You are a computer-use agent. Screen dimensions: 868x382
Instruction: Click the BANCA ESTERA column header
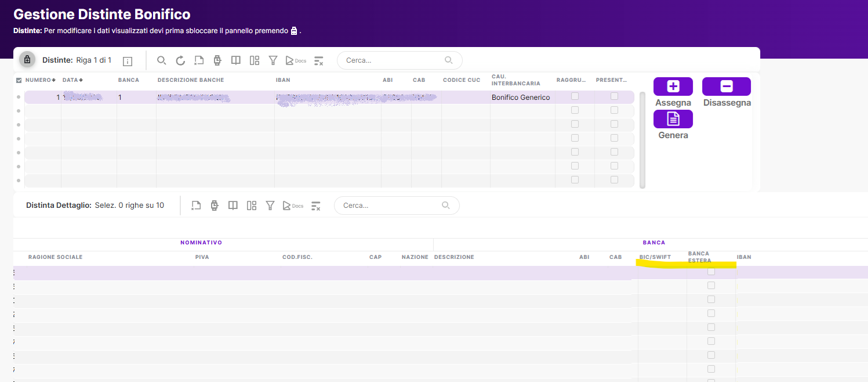tap(700, 257)
